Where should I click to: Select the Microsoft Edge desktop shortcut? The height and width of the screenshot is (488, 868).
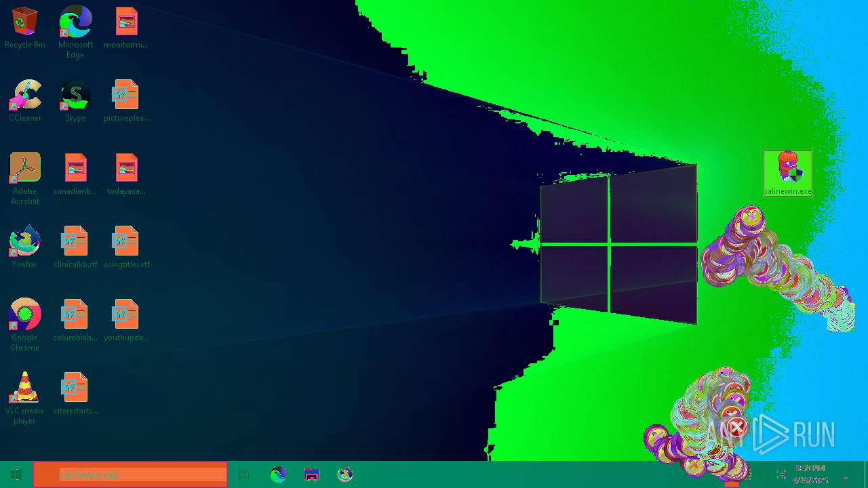point(75,32)
